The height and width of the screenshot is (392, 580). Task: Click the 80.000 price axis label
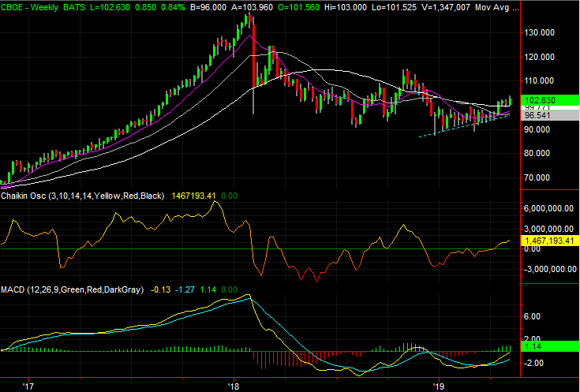[541, 154]
